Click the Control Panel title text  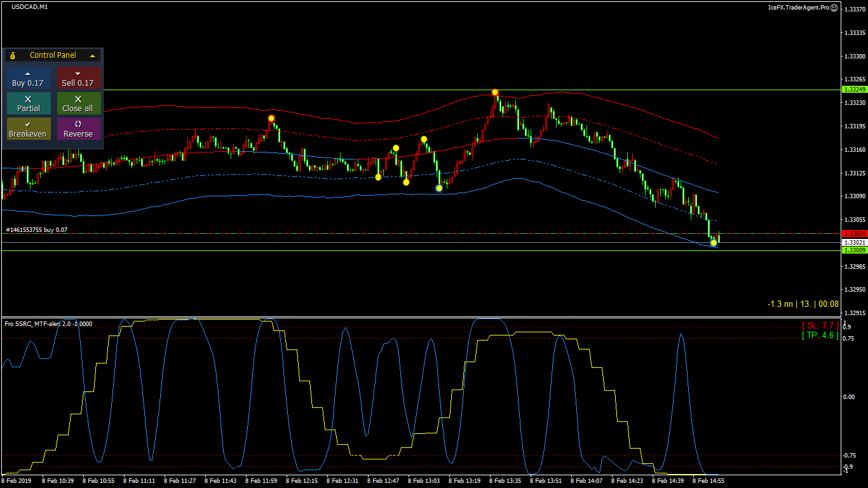[x=53, y=55]
